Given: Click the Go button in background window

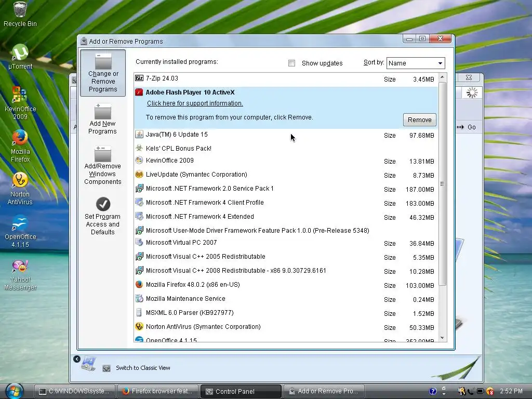Looking at the screenshot, I should pos(467,127).
